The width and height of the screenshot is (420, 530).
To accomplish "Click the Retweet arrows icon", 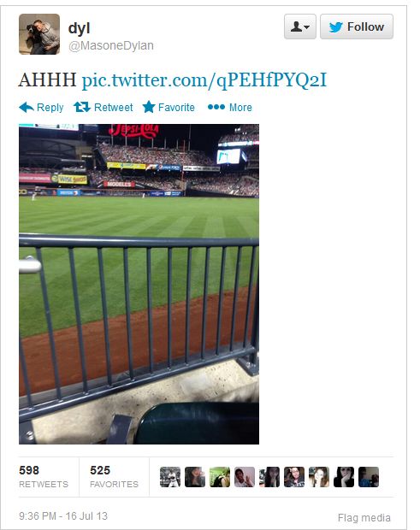I will pos(82,107).
